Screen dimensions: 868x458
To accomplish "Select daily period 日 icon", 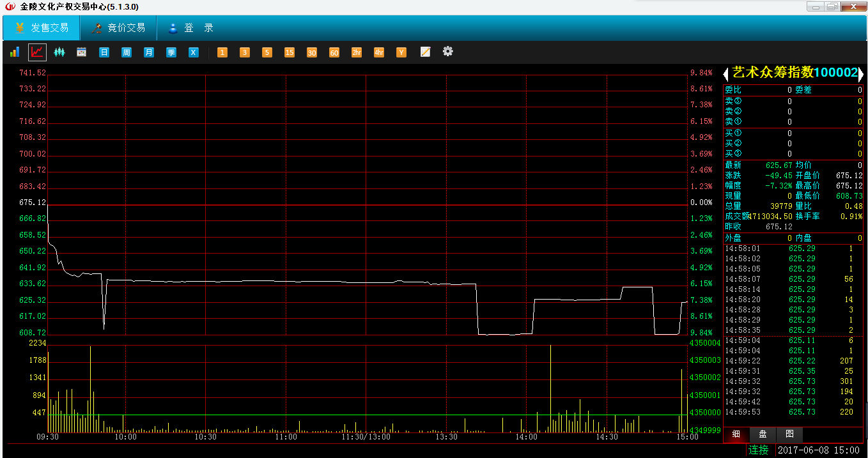I will pyautogui.click(x=104, y=52).
